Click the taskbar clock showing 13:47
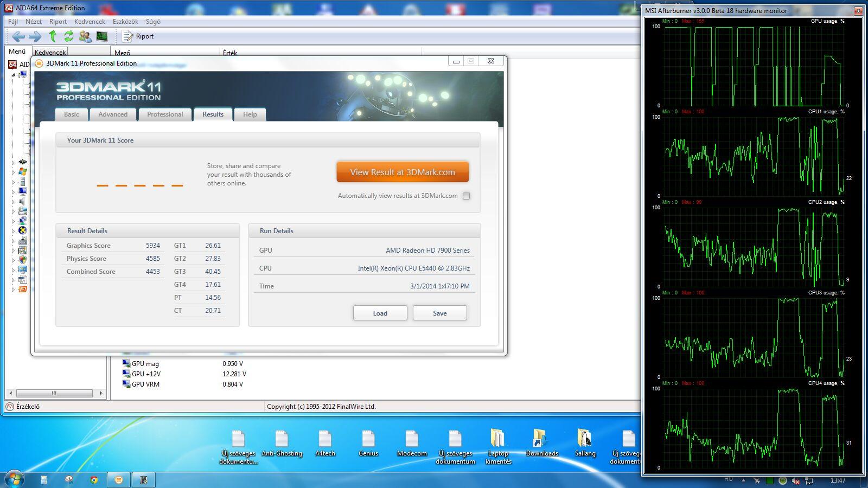This screenshot has height=488, width=868. [x=838, y=480]
